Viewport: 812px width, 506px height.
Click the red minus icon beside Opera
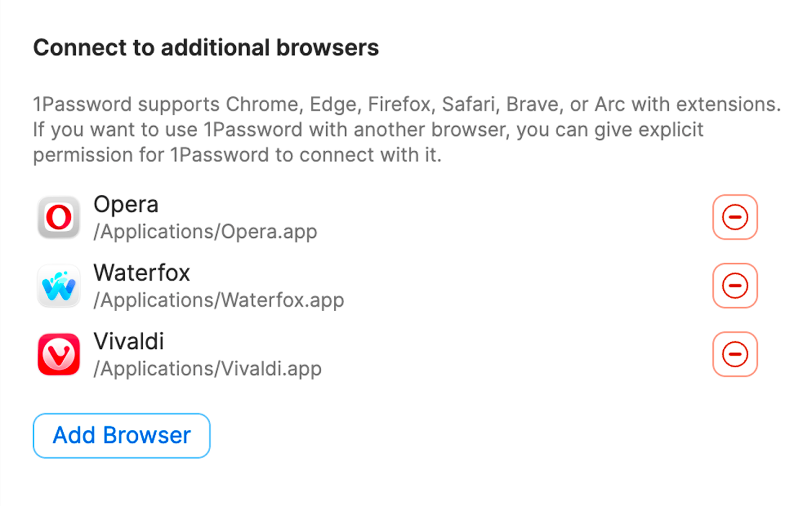735,217
